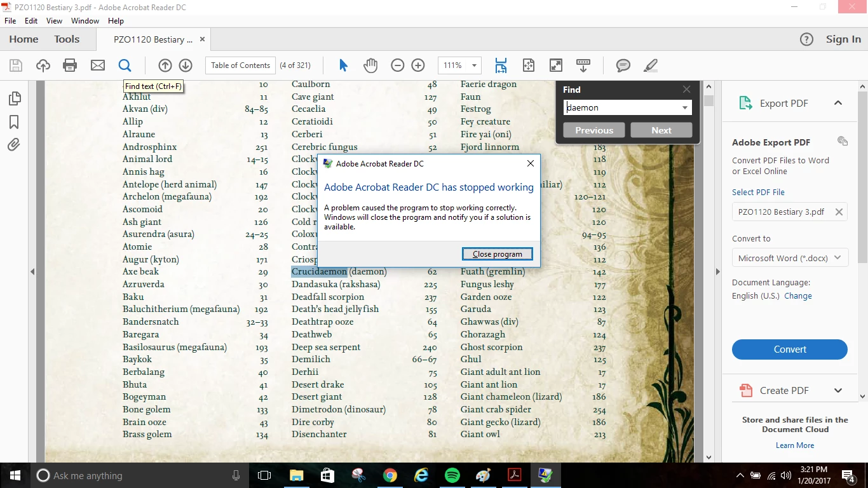
Task: Click the Learn More link
Action: pyautogui.click(x=794, y=445)
